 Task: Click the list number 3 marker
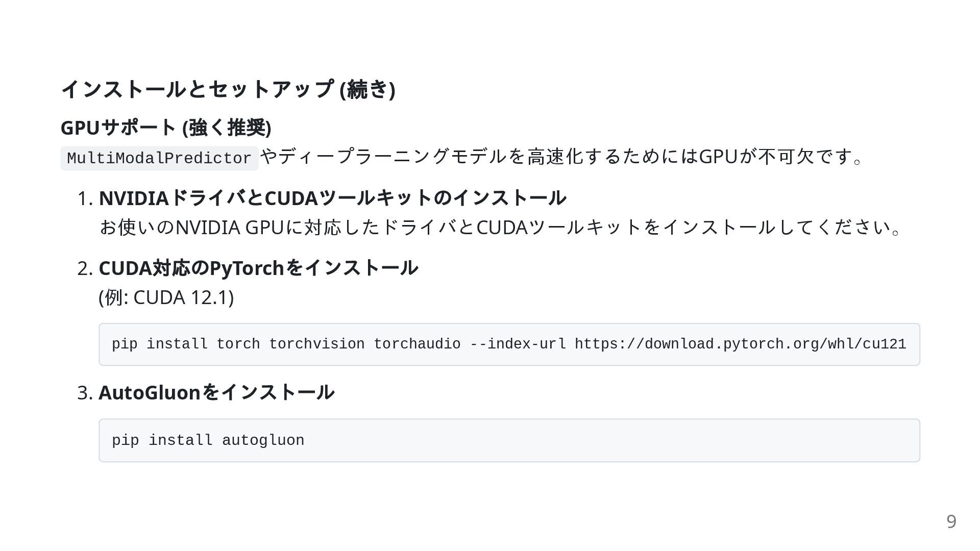85,393
